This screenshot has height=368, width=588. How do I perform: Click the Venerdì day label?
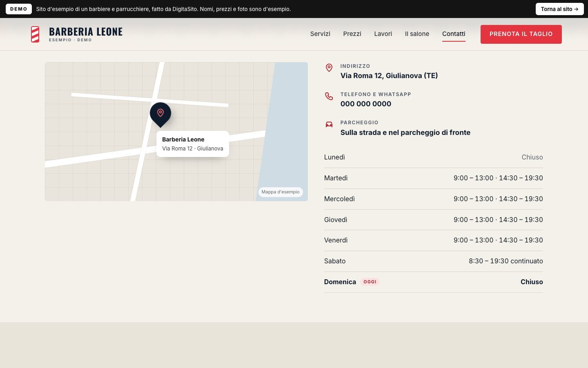click(336, 240)
